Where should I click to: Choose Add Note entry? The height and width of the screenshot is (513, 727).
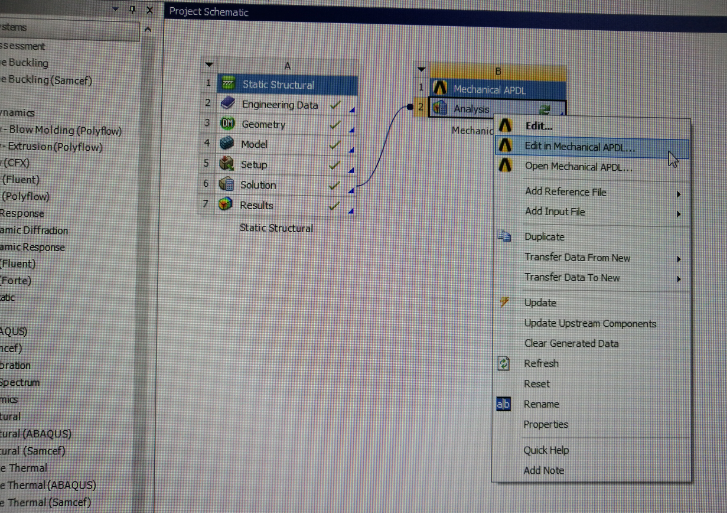592,470
